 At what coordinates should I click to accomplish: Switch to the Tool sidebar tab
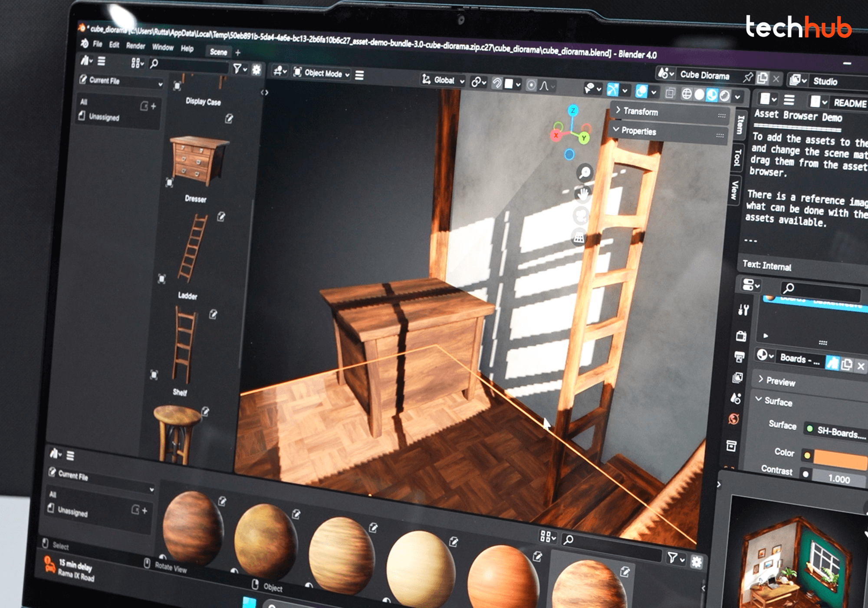tap(737, 158)
